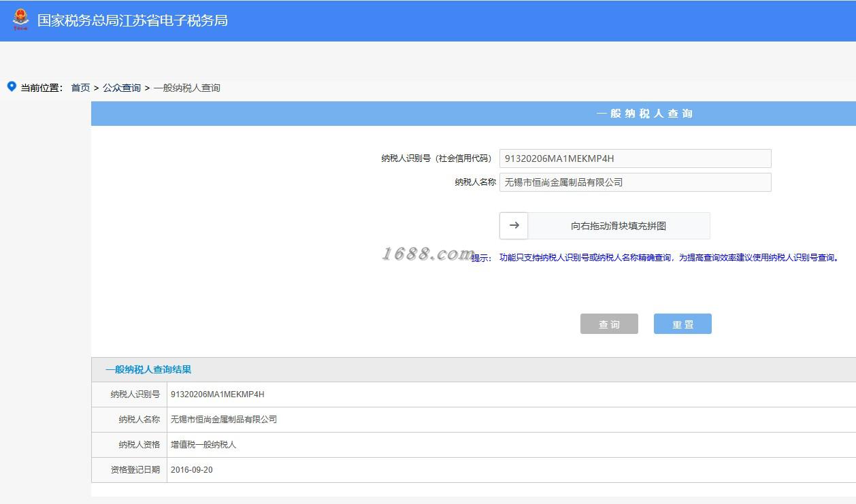
Task: Go to 首页 in breadcrumb
Action: click(80, 88)
